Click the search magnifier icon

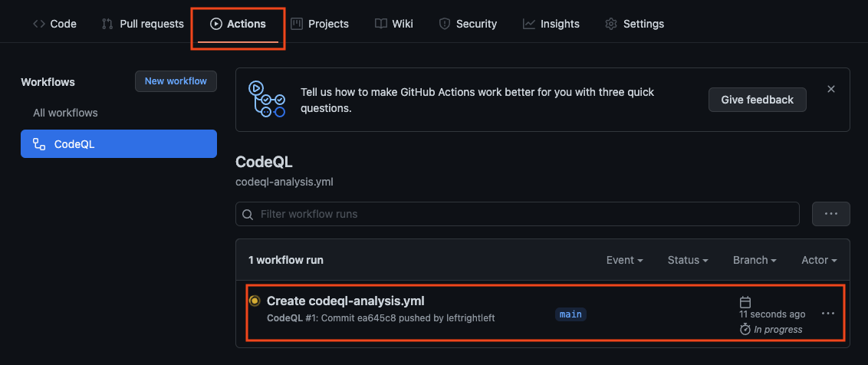(248, 215)
